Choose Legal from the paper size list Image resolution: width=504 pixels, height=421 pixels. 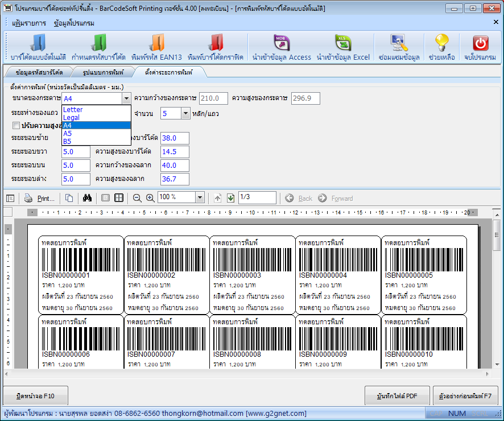click(97, 118)
